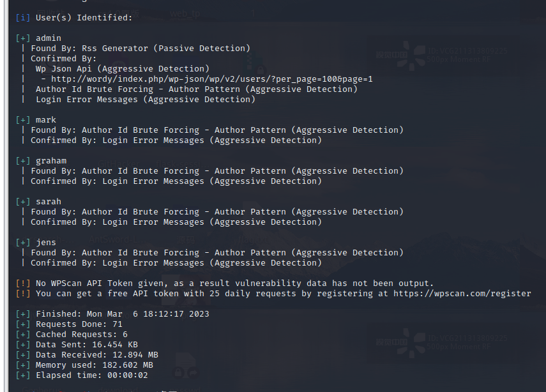Click the wordy wp-json users API URL

click(x=212, y=79)
